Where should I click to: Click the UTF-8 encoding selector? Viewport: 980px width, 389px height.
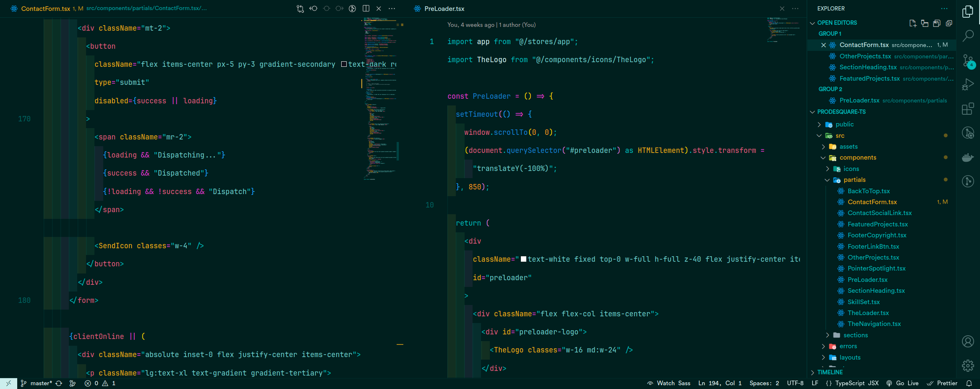click(795, 383)
